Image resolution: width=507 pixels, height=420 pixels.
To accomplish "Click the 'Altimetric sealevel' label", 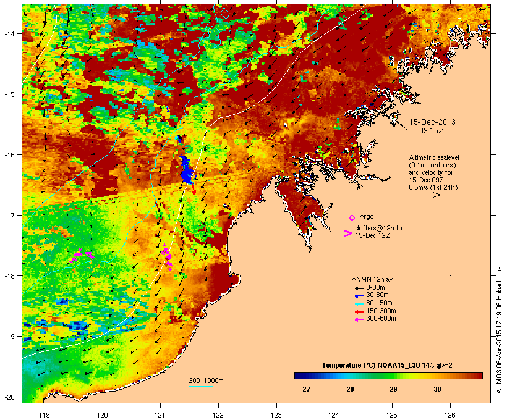I will [x=434, y=157].
